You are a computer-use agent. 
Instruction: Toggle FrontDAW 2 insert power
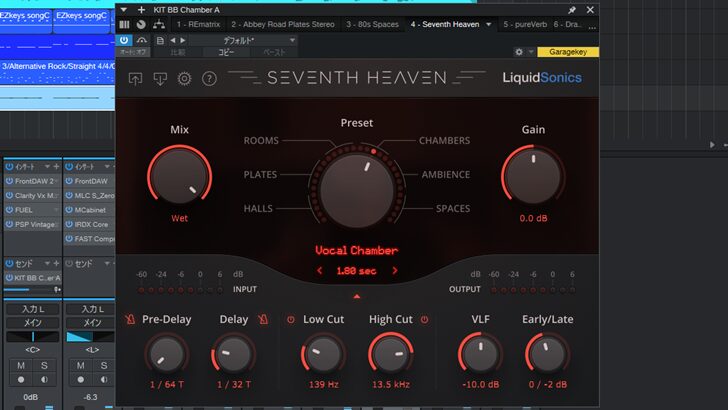(9, 181)
